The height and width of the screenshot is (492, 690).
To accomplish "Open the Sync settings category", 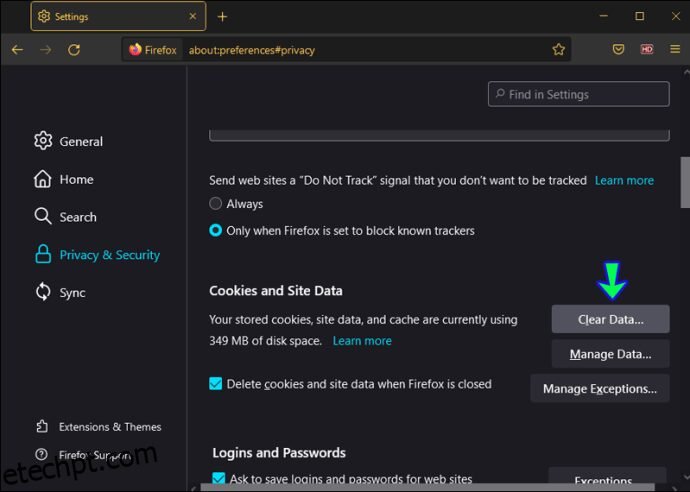I will coord(60,293).
